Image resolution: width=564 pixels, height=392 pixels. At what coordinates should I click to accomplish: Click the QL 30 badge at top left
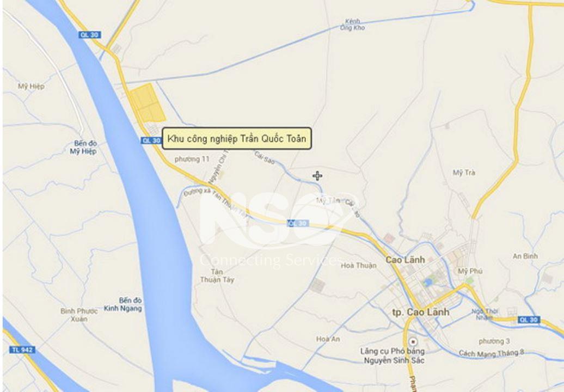[90, 35]
